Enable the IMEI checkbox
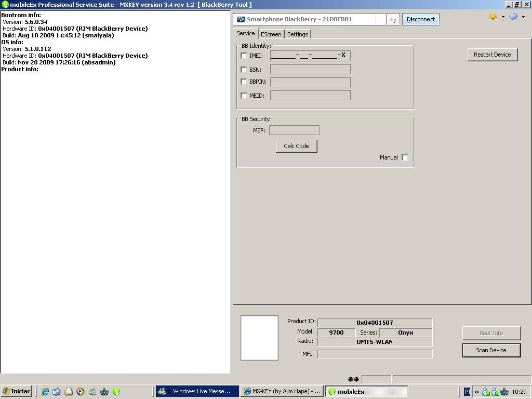The image size is (532, 399). point(244,56)
